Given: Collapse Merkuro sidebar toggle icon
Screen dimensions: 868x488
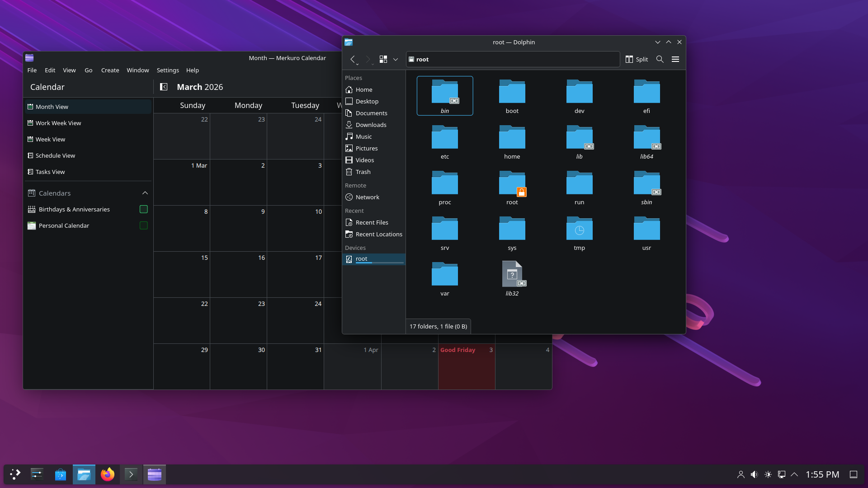Looking at the screenshot, I should pyautogui.click(x=164, y=87).
